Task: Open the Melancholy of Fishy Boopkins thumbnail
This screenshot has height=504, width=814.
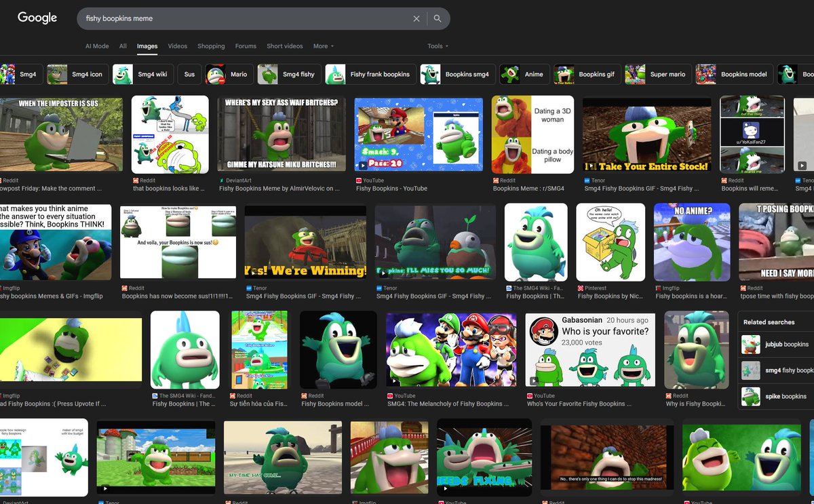Action: pos(451,349)
